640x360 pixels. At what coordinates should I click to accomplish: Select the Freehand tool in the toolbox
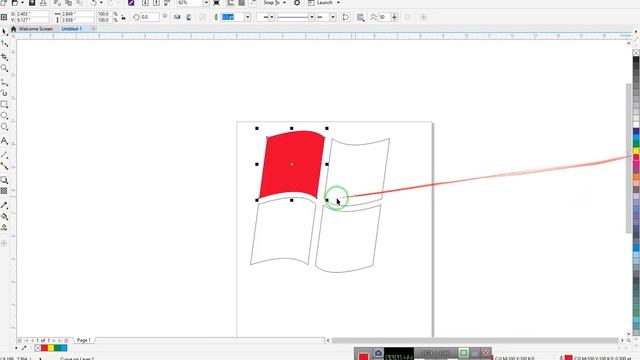click(x=4, y=82)
